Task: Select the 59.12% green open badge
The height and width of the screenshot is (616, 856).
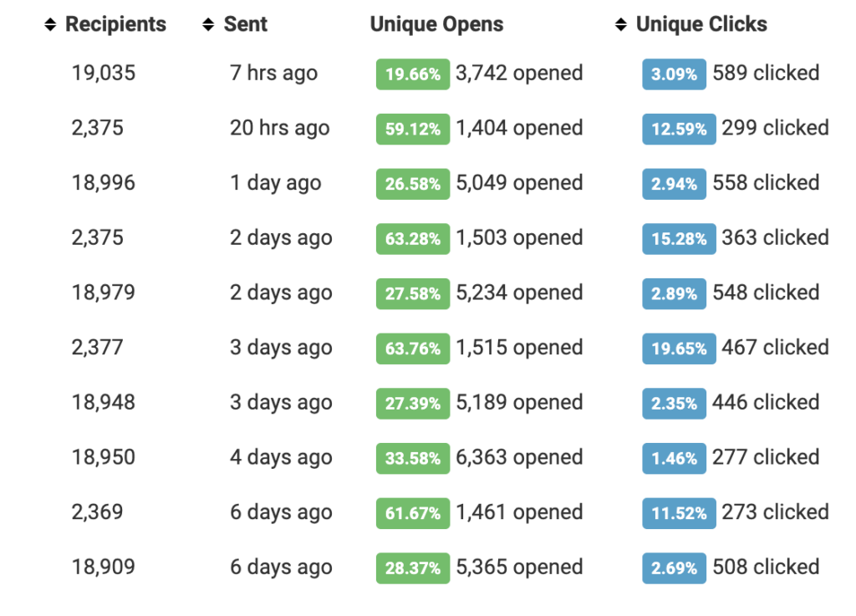Action: tap(413, 130)
